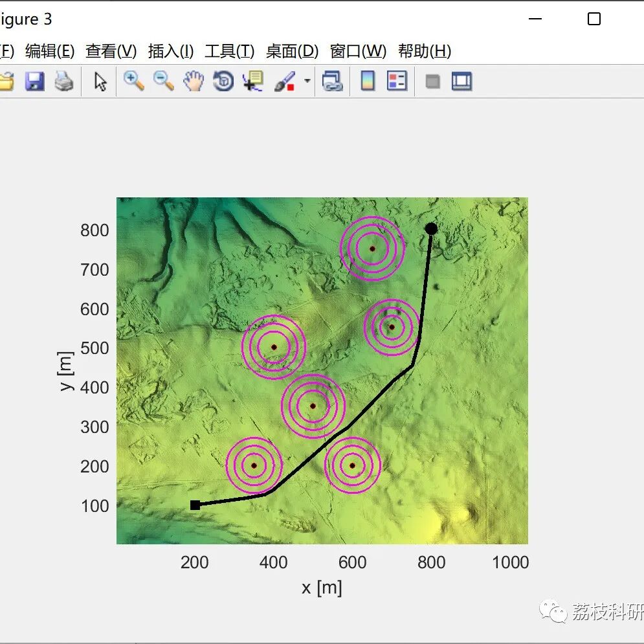Select the Rotate 3D tool
This screenshot has height=644, width=644.
coord(223,81)
